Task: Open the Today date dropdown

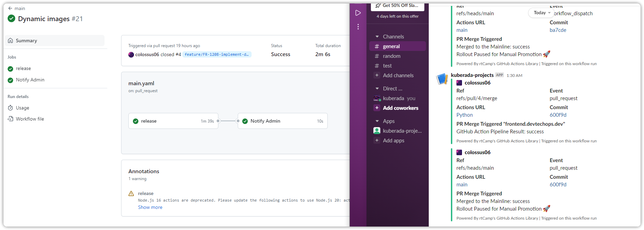Action: tap(542, 13)
